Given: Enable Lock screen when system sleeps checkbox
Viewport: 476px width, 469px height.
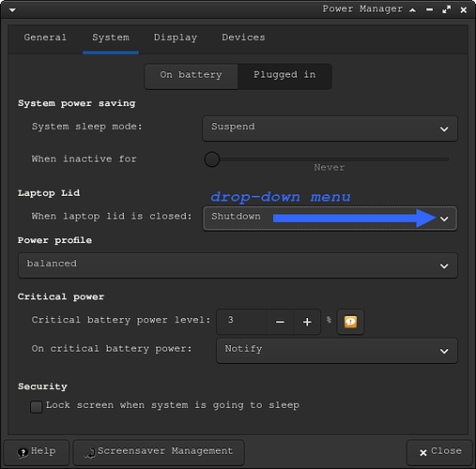Looking at the screenshot, I should coord(37,407).
